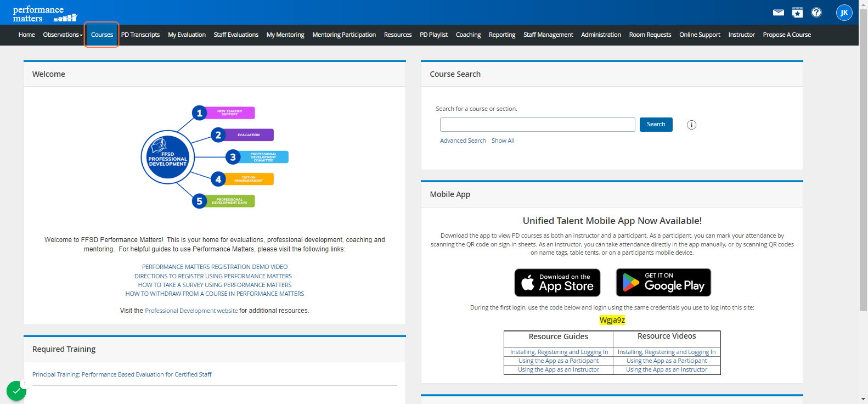The image size is (868, 404).
Task: Click the help question mark icon
Action: coord(816,13)
